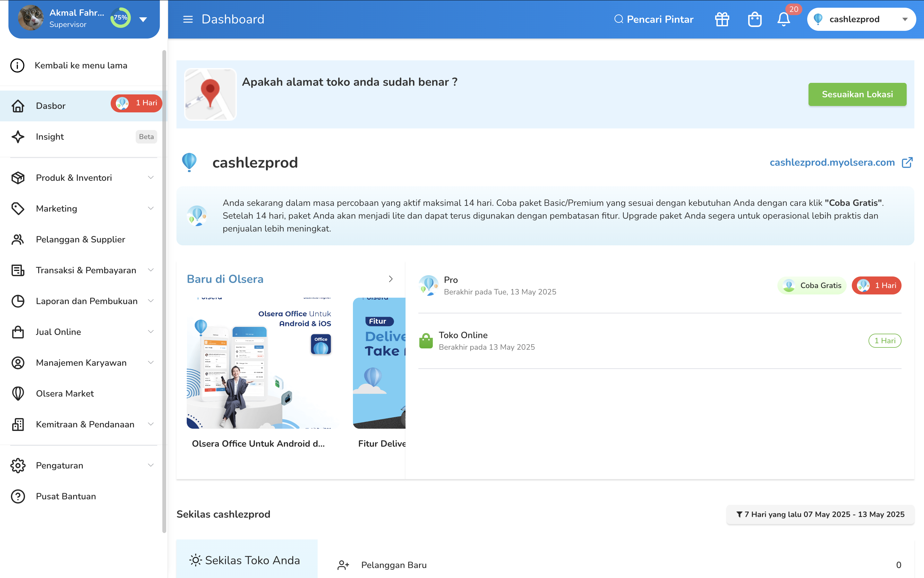Click the info icon beside Kembali ke menu lama
Image resolution: width=924 pixels, height=578 pixels.
pyautogui.click(x=17, y=66)
